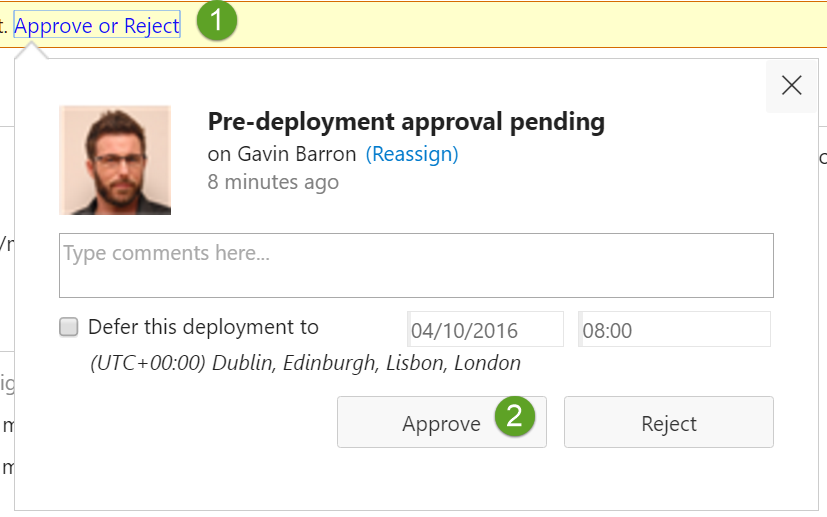The width and height of the screenshot is (827, 517).
Task: Click the 8 minutes ago timestamp
Action: click(x=273, y=182)
